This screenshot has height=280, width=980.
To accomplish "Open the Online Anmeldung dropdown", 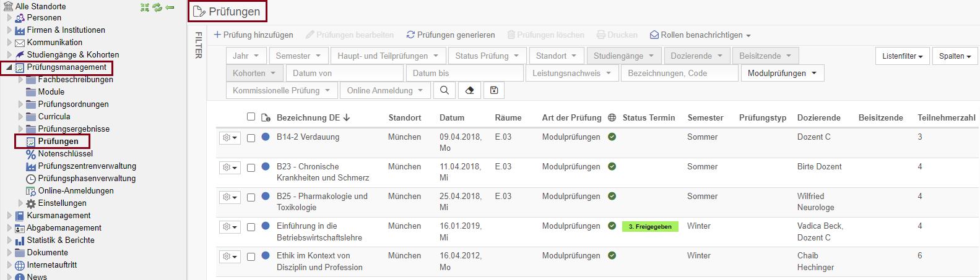I will (385, 90).
